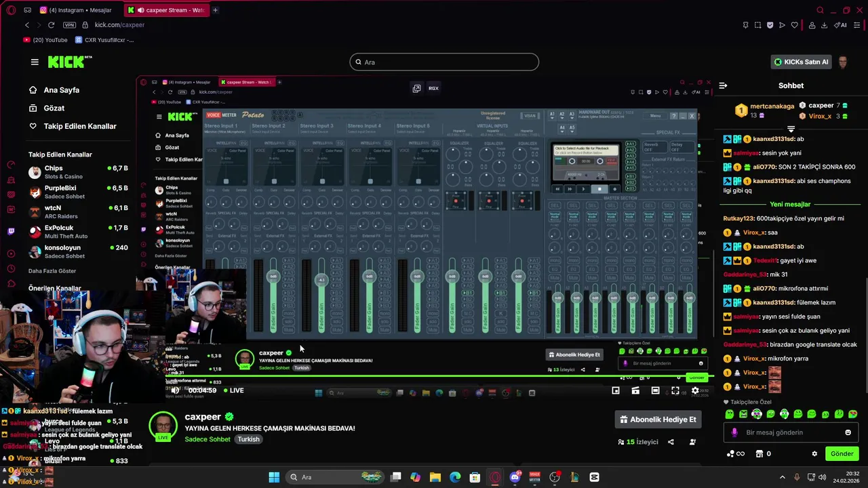Open the Opera main menu
This screenshot has width=868, height=488.
(11, 10)
